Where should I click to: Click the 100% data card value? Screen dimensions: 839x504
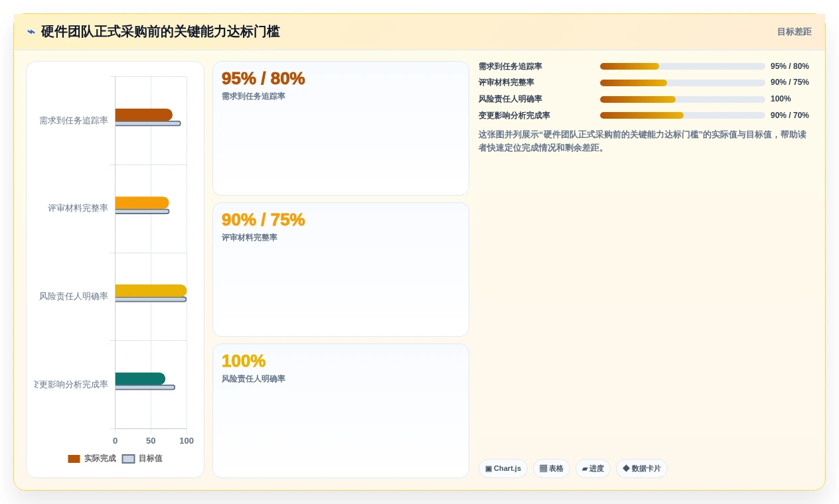[x=244, y=361]
